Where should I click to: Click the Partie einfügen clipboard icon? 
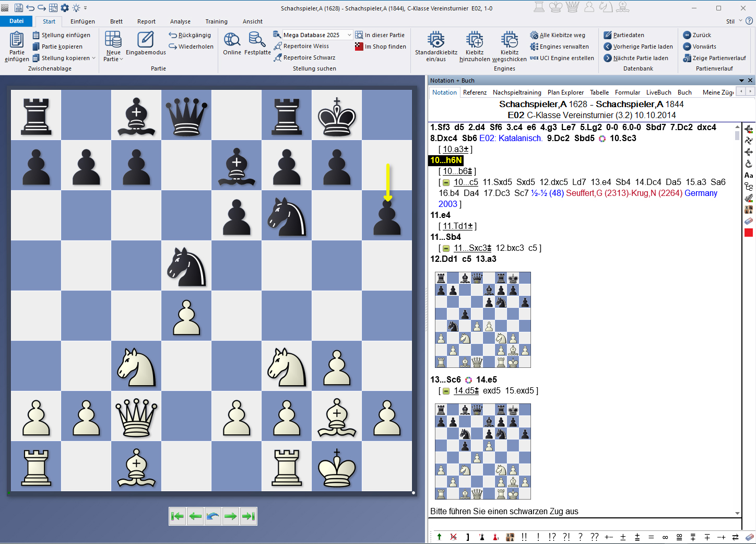17,40
